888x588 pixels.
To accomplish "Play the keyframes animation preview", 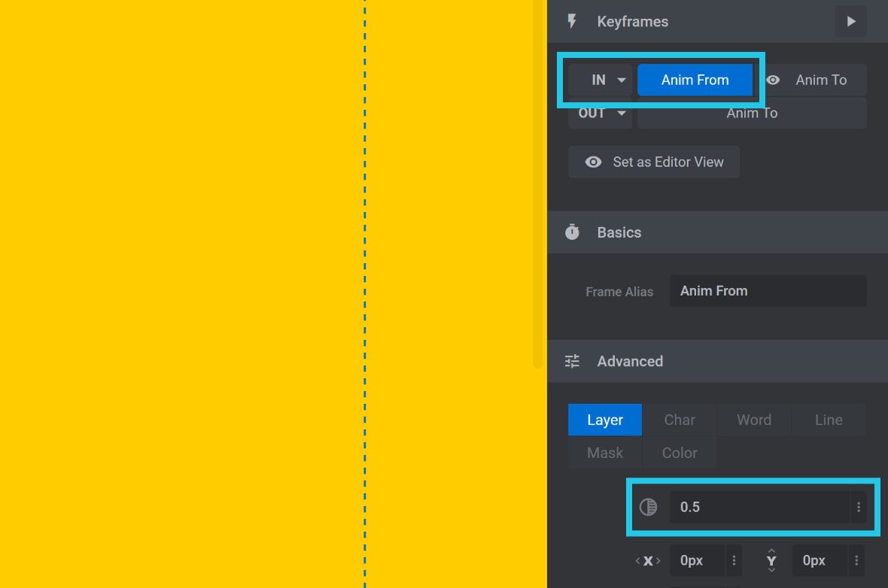I will [x=850, y=22].
